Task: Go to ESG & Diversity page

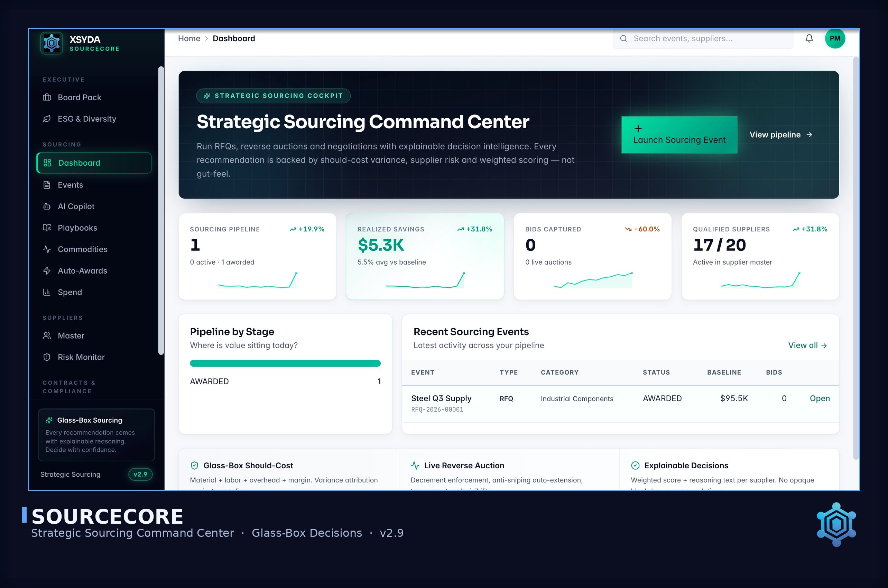Action: 94,119
